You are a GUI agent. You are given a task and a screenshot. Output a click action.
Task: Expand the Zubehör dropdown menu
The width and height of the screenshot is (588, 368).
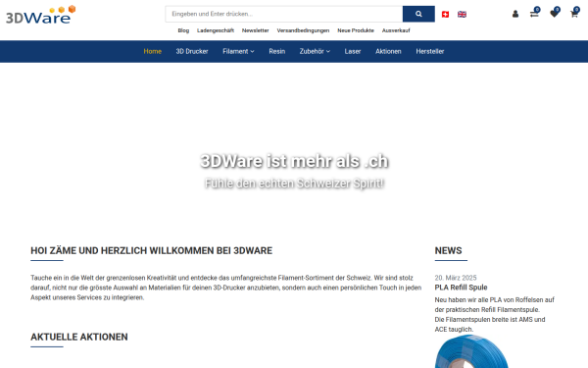point(315,51)
